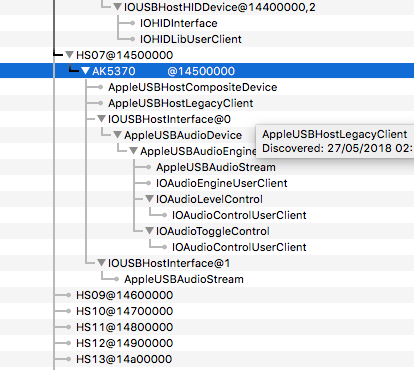
Task: Select the IOHIDLibUserClient row
Action: [191, 39]
